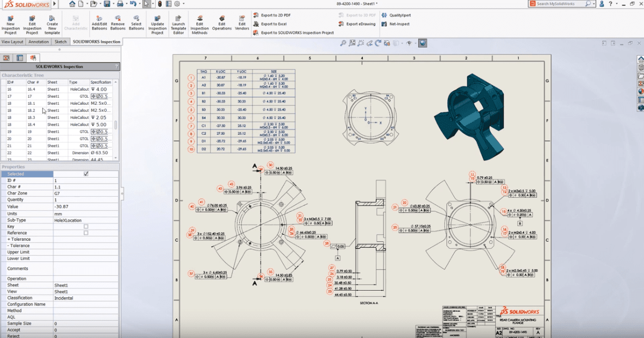The width and height of the screenshot is (644, 338).
Task: Select row with Char # 16.4
Action: click(x=59, y=89)
